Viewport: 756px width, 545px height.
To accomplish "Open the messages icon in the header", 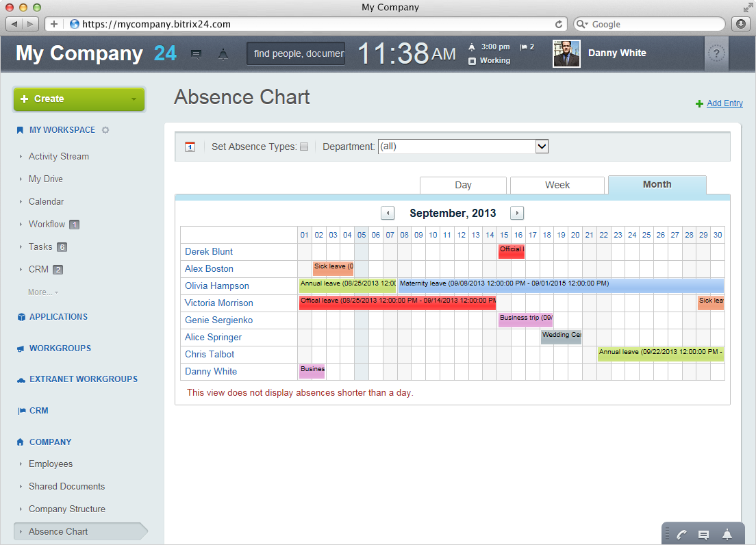I will point(196,55).
